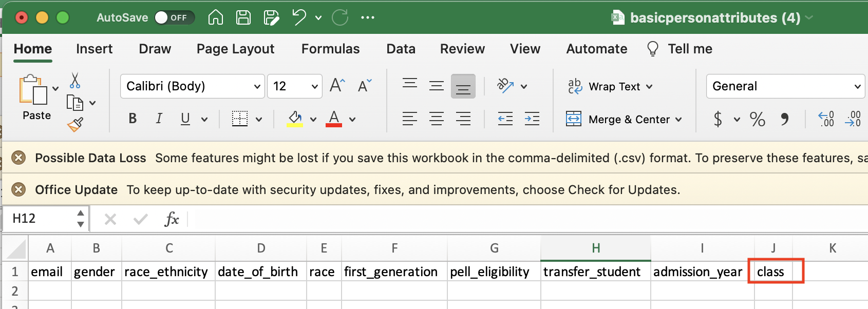Click the Wrap Text button
Screen dimensions: 868x309
pos(610,86)
